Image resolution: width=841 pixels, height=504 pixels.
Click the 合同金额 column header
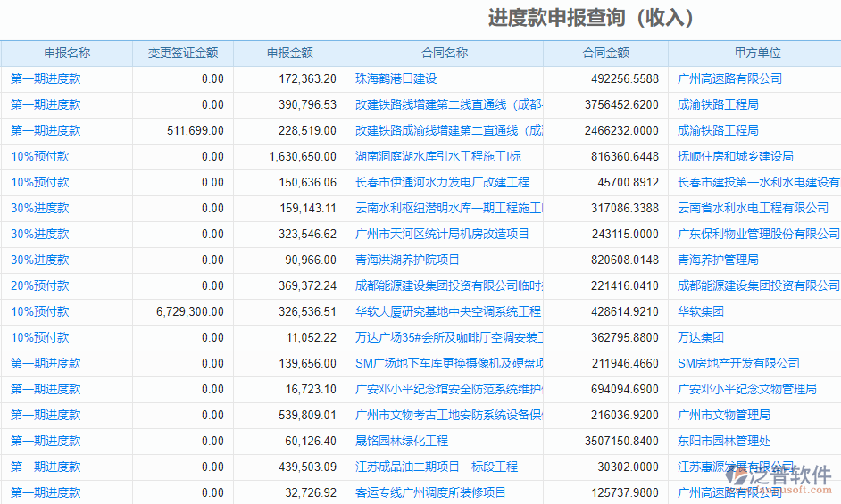[x=605, y=54]
